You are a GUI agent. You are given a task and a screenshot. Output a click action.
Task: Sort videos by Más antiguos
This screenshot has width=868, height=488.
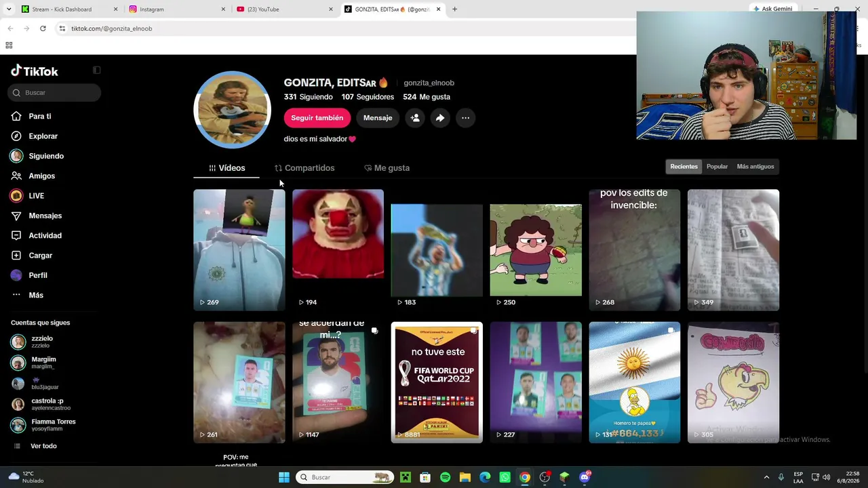[x=755, y=167]
